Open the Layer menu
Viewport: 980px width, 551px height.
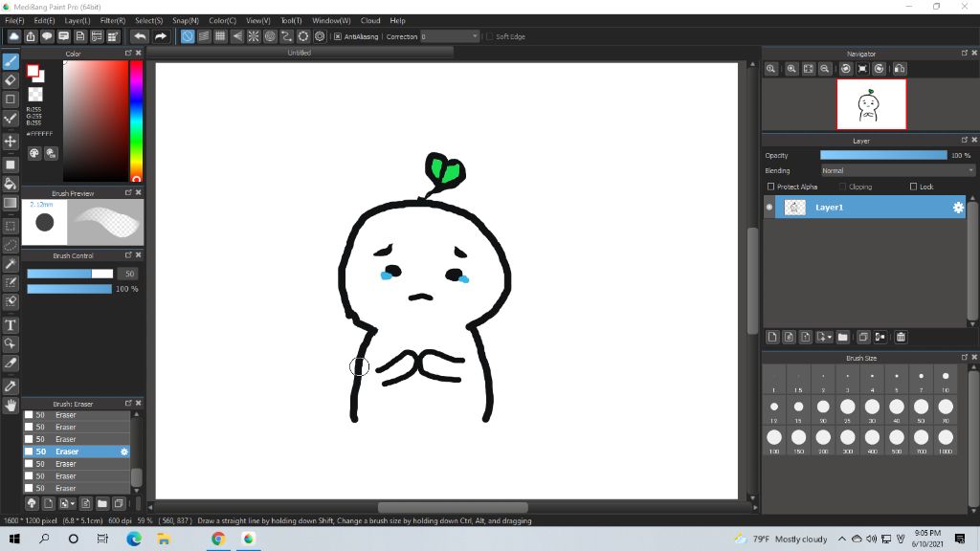[x=77, y=21]
